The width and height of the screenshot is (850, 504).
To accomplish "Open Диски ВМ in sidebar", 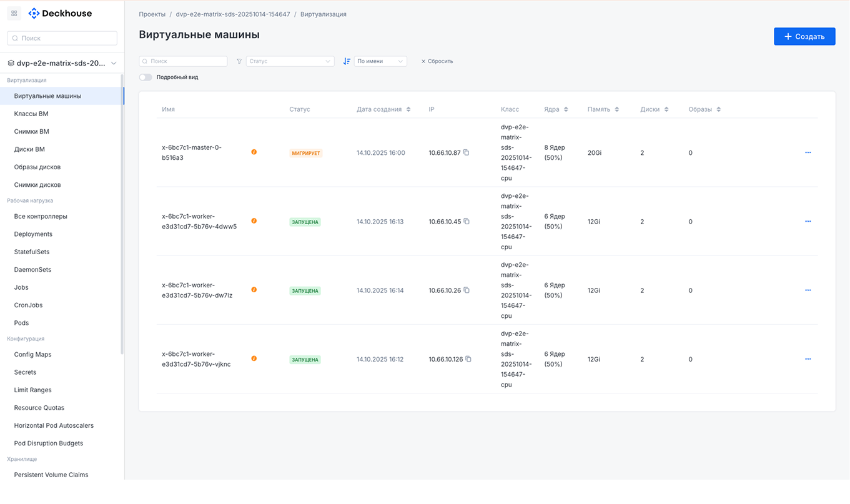I will pos(29,149).
